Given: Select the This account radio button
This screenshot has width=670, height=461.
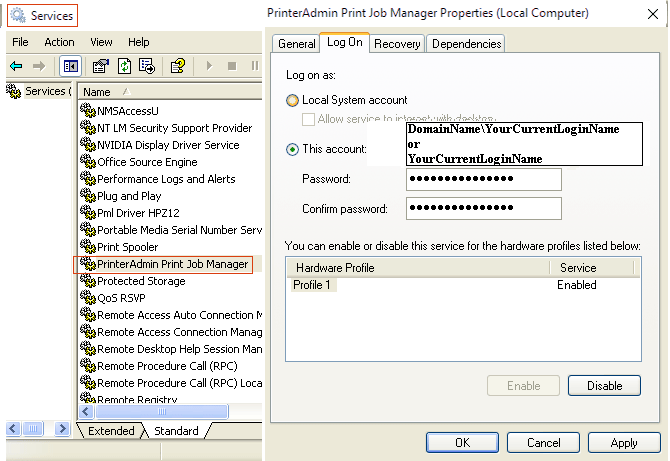Looking at the screenshot, I should click(x=292, y=150).
